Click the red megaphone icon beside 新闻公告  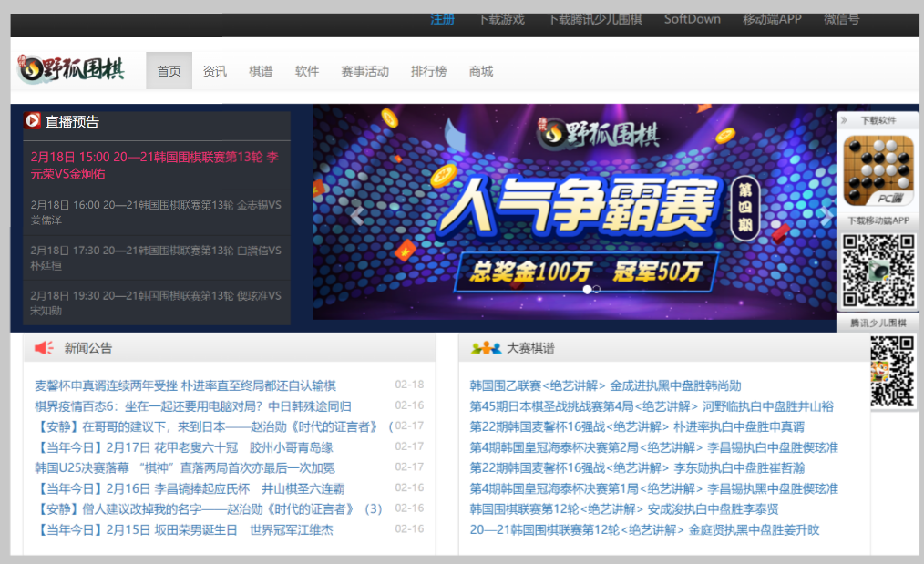tap(45, 348)
